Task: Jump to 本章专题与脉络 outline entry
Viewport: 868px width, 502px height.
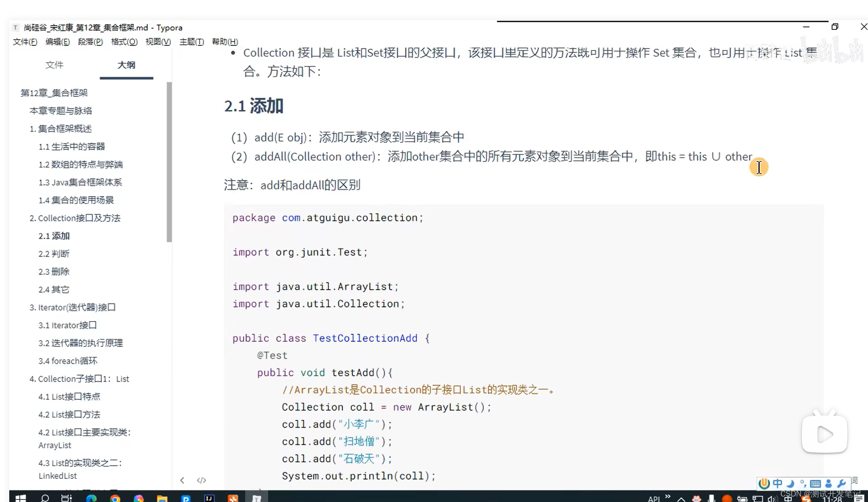Action: [x=61, y=111]
